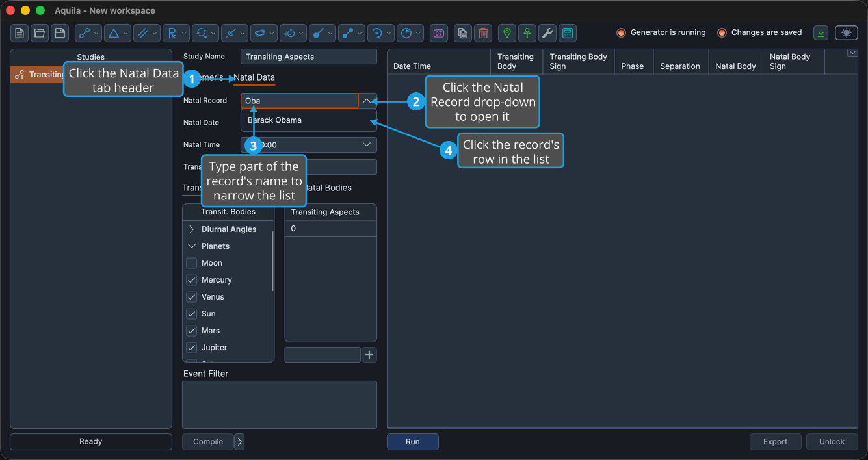
Task: Click the speeding stopwatch toolbar icon
Action: click(293, 33)
